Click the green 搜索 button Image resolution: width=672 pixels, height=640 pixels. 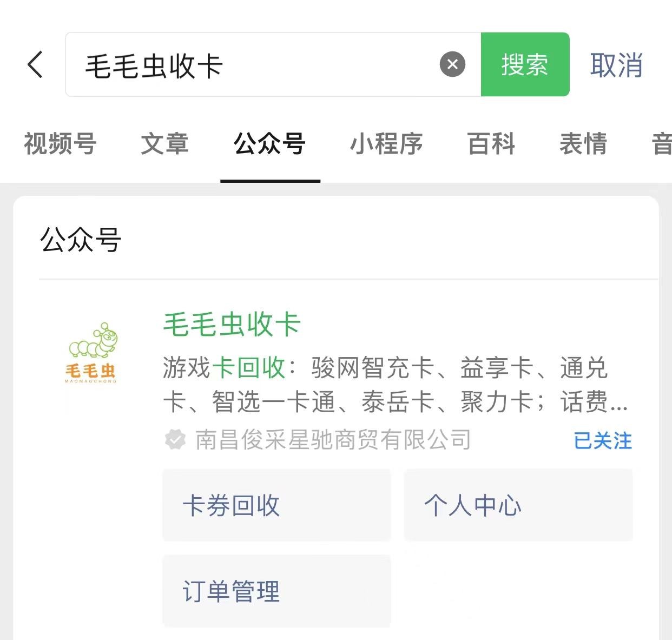tap(525, 65)
